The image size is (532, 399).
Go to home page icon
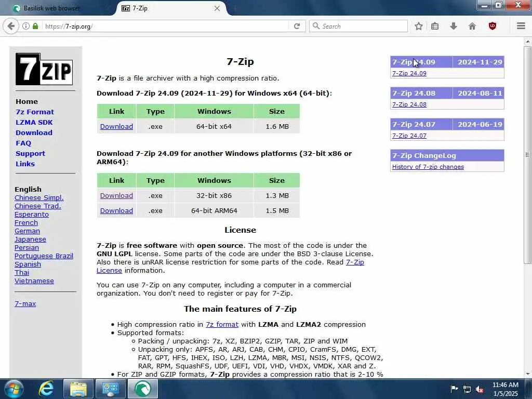472,26
